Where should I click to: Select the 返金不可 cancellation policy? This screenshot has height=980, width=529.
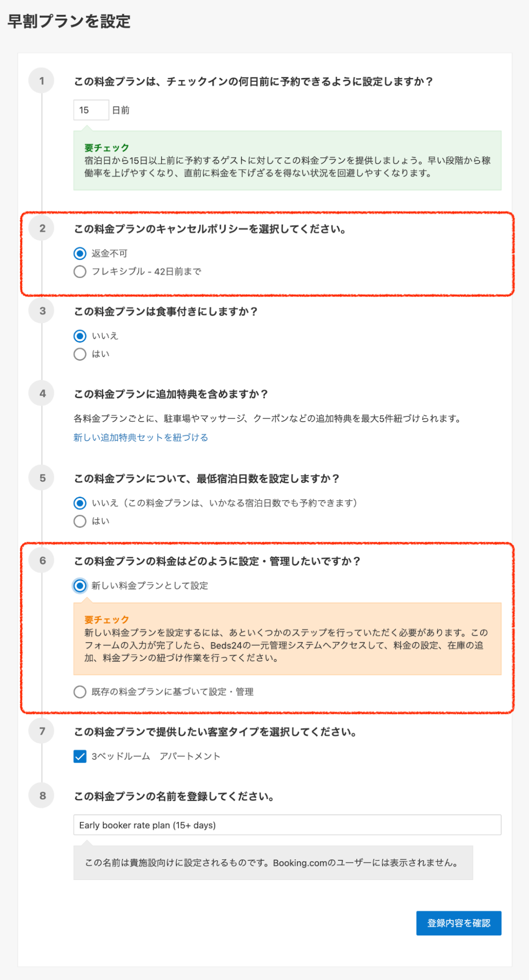[80, 253]
